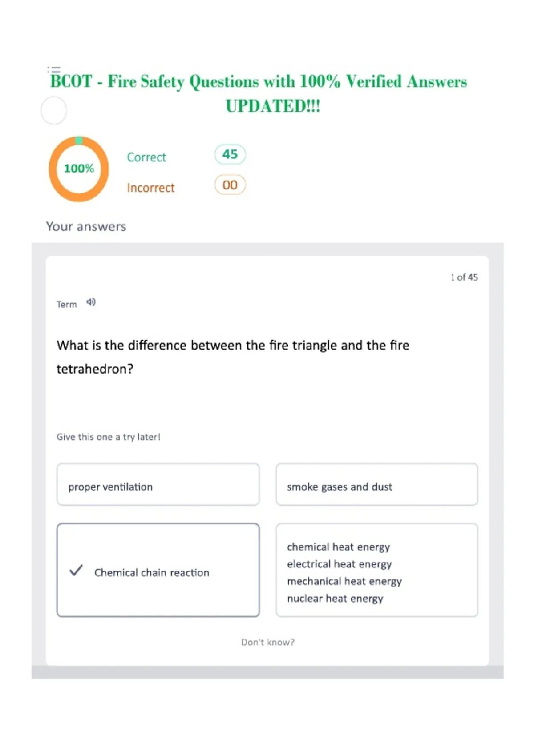Click the '1 of 45' question counter
Image resolution: width=534 pixels, height=756 pixels.
(464, 277)
